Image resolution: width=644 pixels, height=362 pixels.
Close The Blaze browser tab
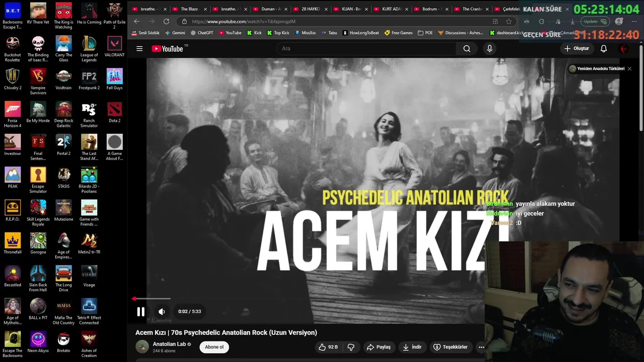click(205, 9)
